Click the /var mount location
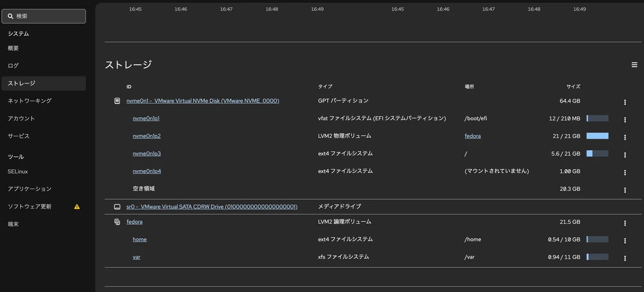The image size is (644, 292). tap(470, 257)
